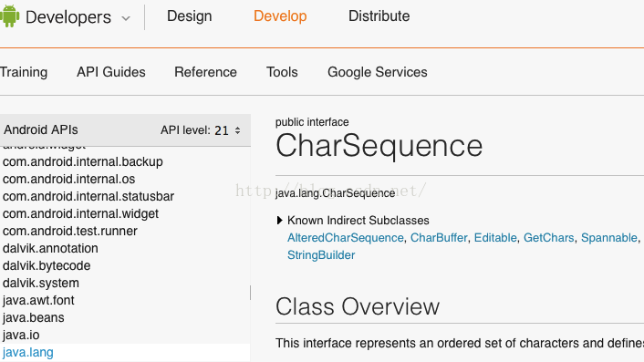Image resolution: width=644 pixels, height=362 pixels.
Task: Open the Reference section
Action: click(x=205, y=72)
